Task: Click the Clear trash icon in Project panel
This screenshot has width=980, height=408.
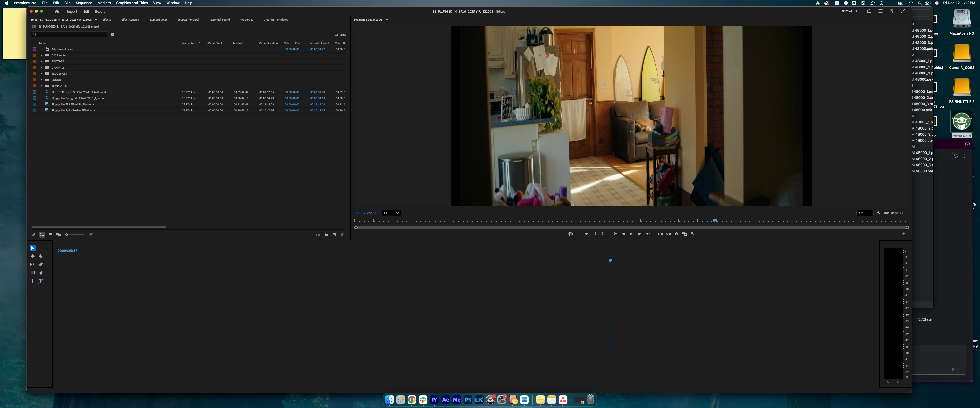Action: pyautogui.click(x=342, y=235)
